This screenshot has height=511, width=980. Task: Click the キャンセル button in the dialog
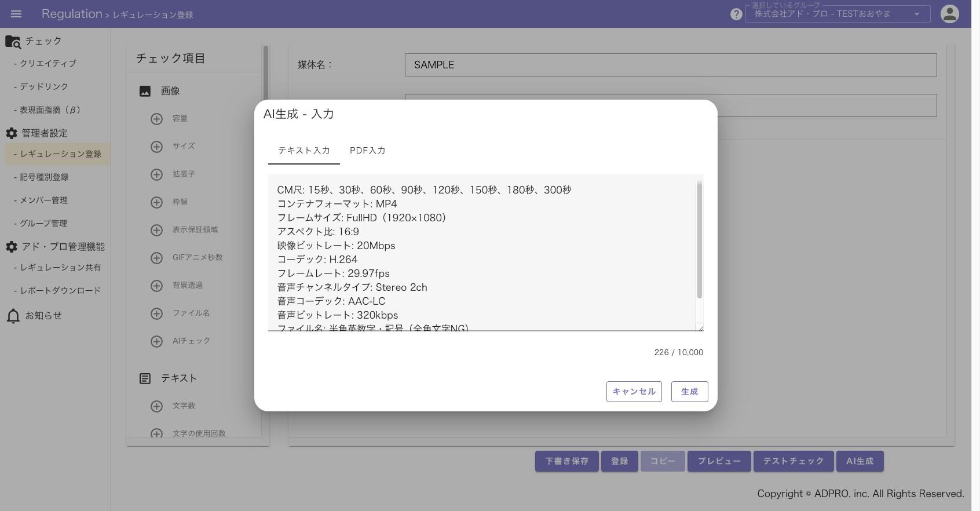(x=634, y=392)
